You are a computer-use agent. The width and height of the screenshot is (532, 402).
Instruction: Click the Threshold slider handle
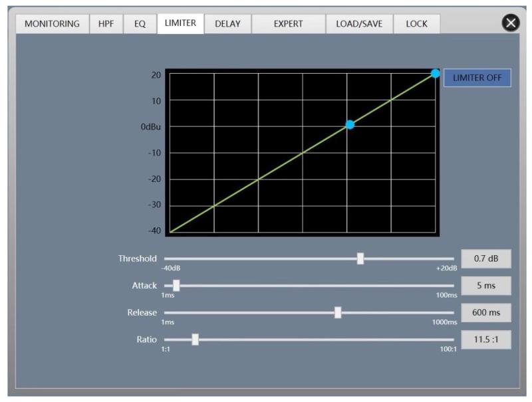pos(360,258)
